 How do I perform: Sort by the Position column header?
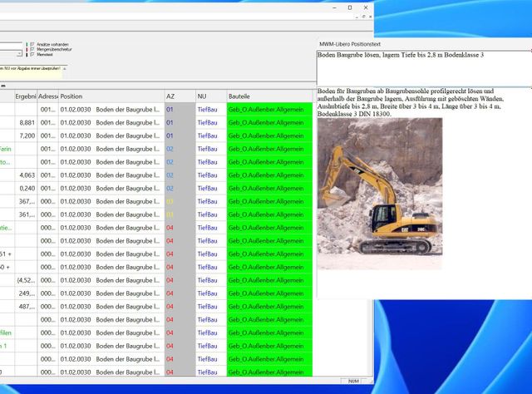111,96
